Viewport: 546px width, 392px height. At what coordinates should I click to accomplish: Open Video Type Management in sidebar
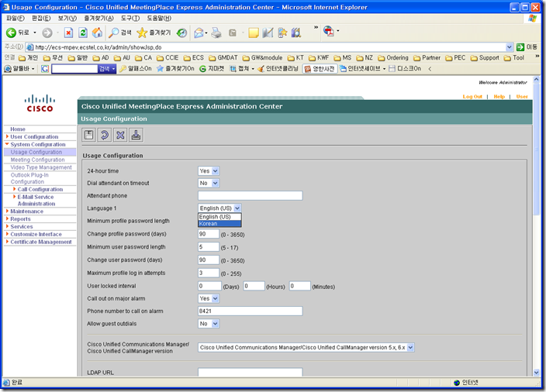pos(41,167)
